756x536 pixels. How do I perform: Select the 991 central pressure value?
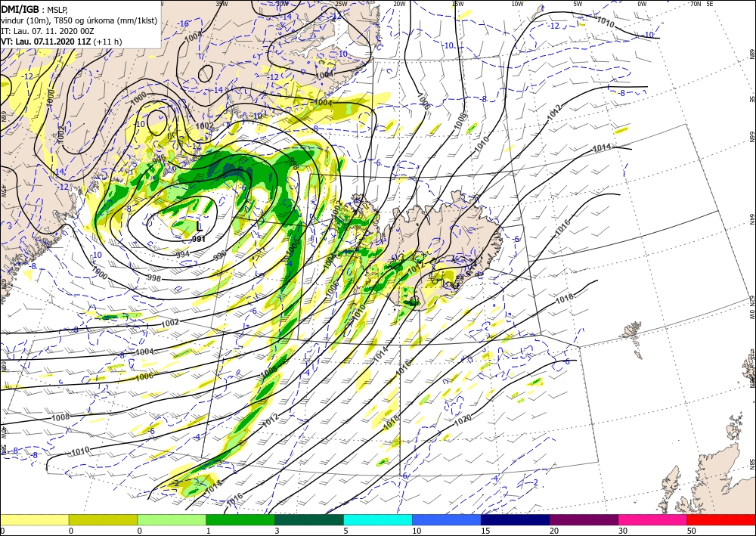click(198, 239)
